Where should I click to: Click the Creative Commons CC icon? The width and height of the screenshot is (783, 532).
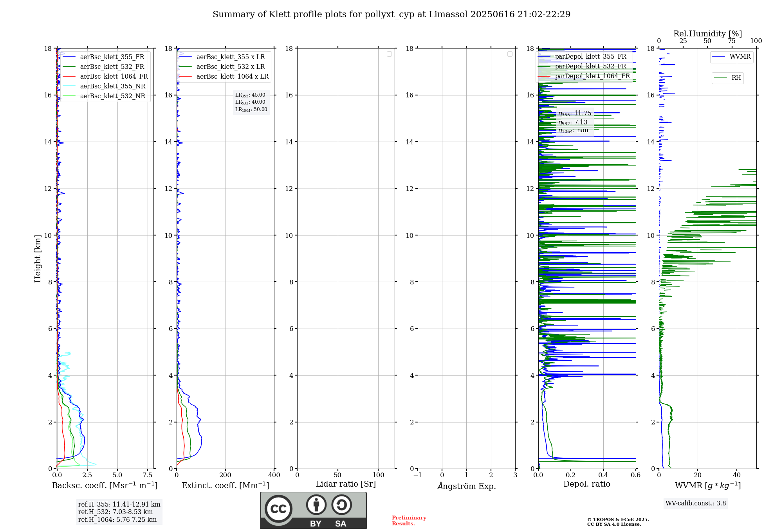point(278,509)
